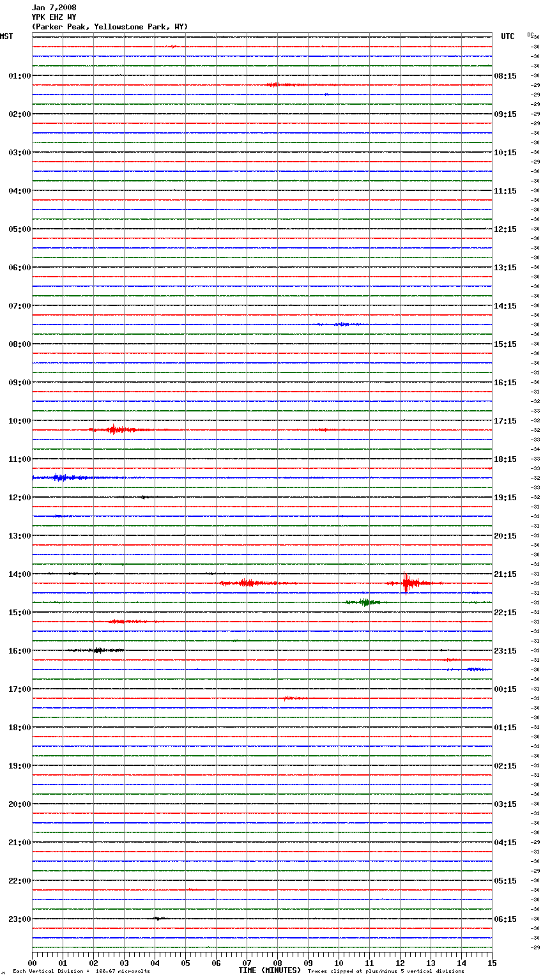Select the '02:00' MST time label
Image resolution: width=543 pixels, height=980 pixels.
tap(20, 114)
